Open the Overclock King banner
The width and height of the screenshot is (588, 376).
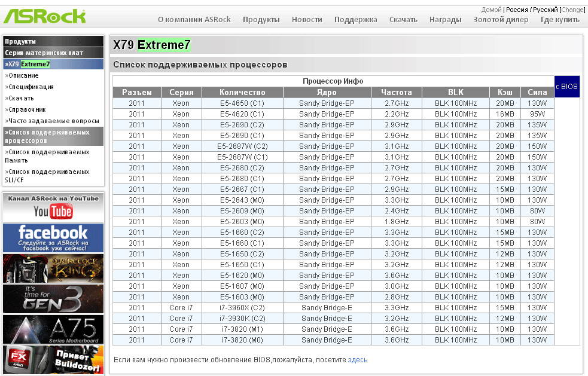tap(53, 268)
